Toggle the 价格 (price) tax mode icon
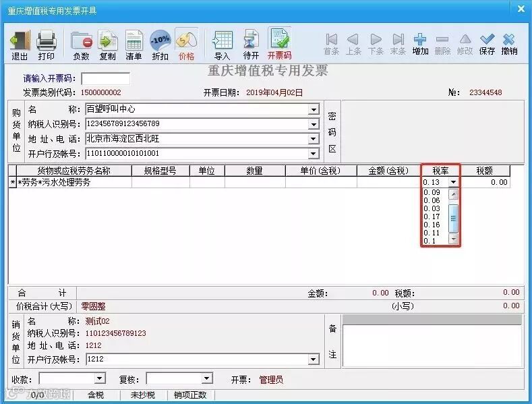Screen dimensions: 532x404 [x=186, y=45]
